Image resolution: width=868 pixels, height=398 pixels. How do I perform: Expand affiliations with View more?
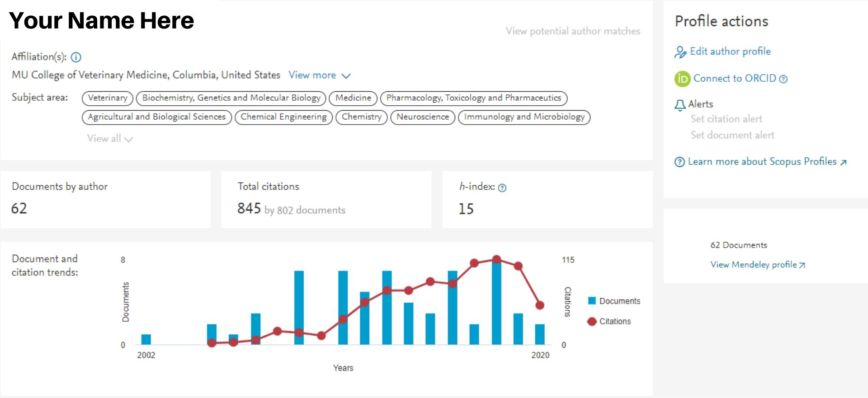[x=319, y=75]
